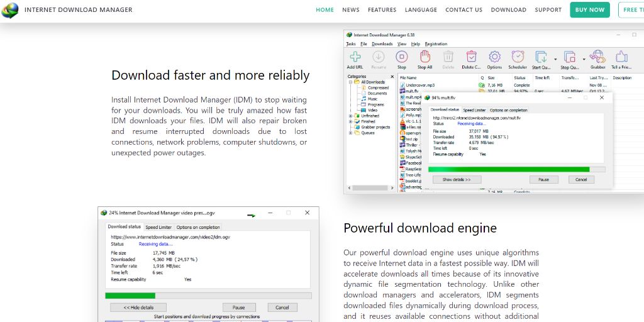Click the BUY NOW button
This screenshot has height=322, width=644.
(x=590, y=10)
